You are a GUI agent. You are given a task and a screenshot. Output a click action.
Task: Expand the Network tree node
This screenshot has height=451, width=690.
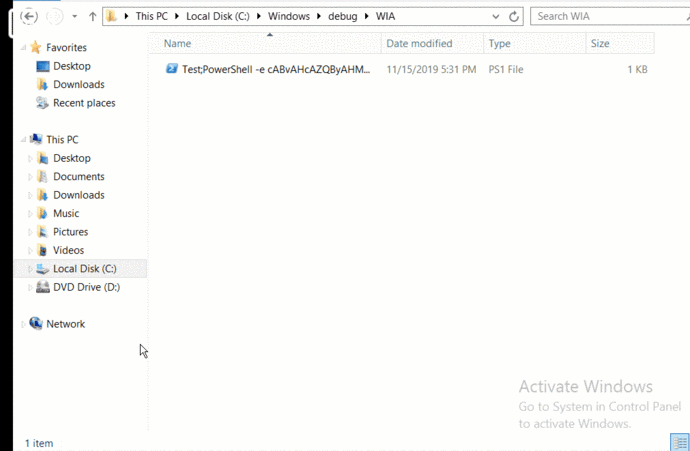[23, 325]
